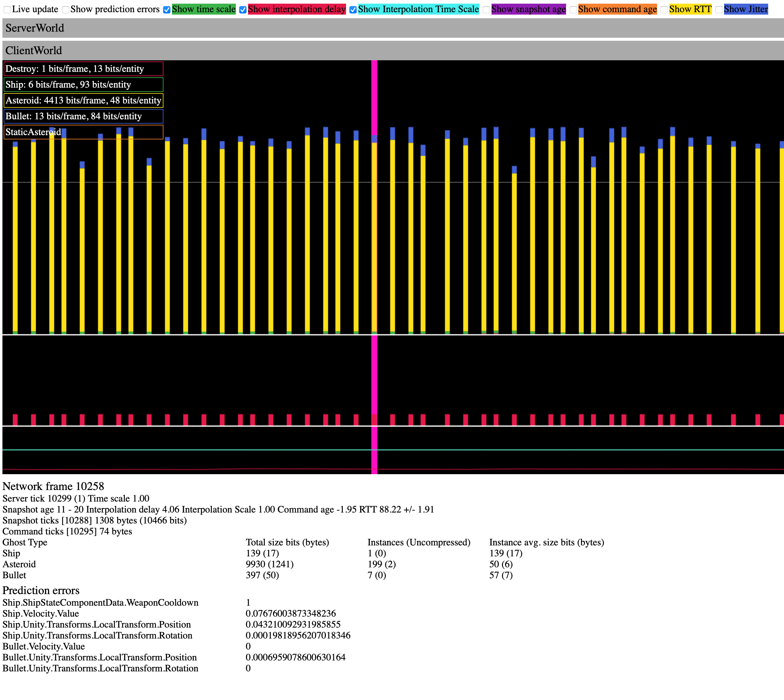Enable the Live update checkbox
784x700 pixels.
8,9
